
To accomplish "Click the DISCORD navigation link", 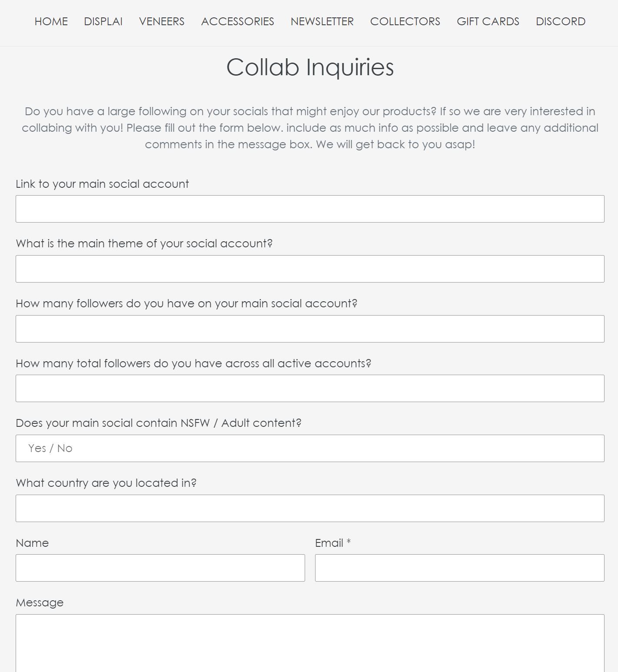I will click(x=560, y=21).
